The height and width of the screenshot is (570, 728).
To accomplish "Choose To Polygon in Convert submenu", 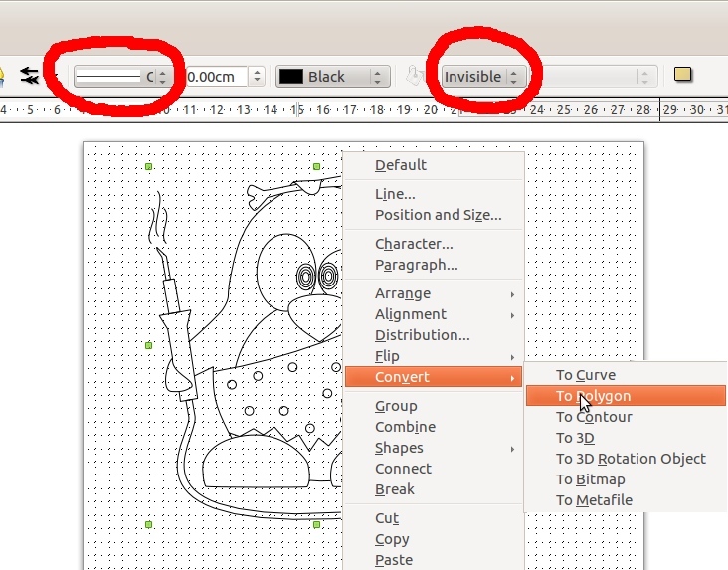I will (594, 396).
